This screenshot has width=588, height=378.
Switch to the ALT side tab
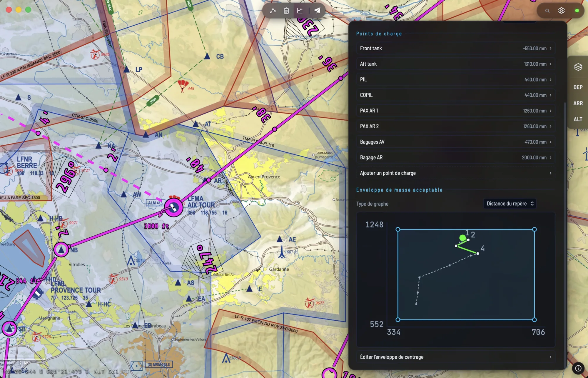(x=578, y=119)
